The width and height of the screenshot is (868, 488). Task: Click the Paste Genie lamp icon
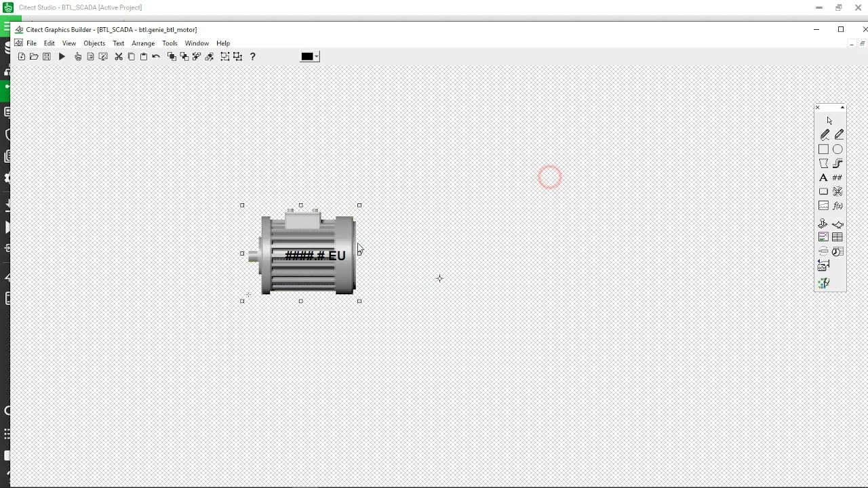click(837, 224)
